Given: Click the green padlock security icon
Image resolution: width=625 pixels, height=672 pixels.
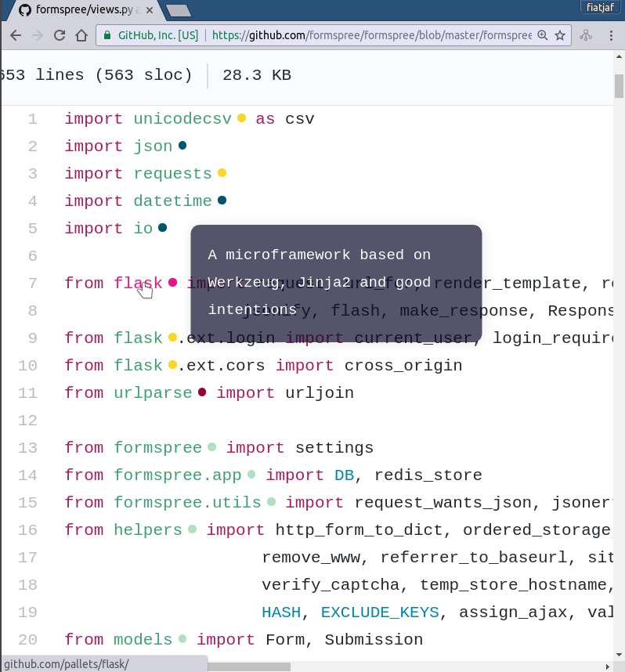Looking at the screenshot, I should point(107,35).
